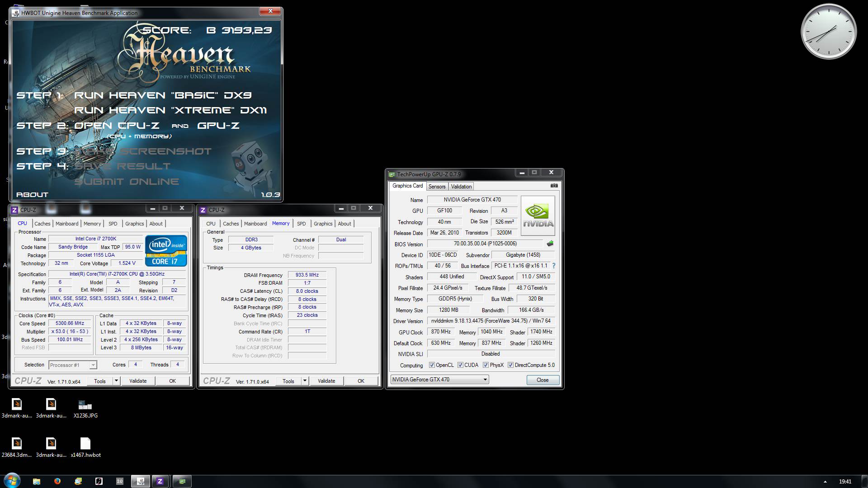
Task: Click the Close button in GPU-Z
Action: 542,380
